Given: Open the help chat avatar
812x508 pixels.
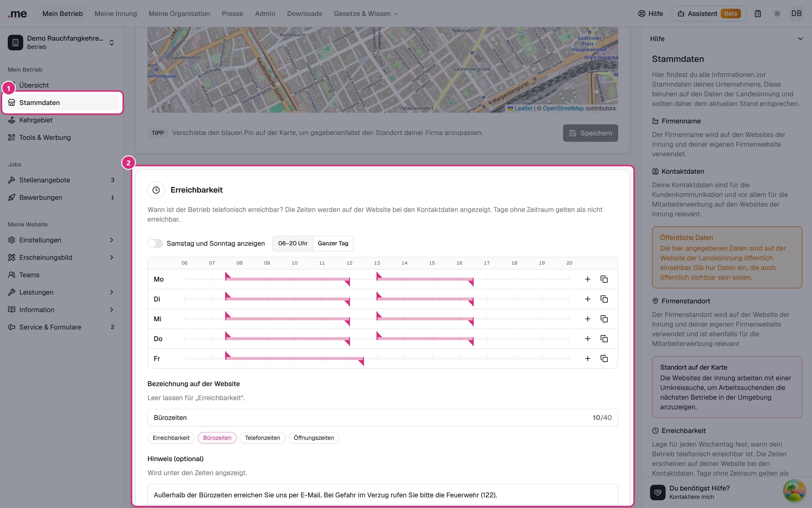Looking at the screenshot, I should (x=794, y=491).
